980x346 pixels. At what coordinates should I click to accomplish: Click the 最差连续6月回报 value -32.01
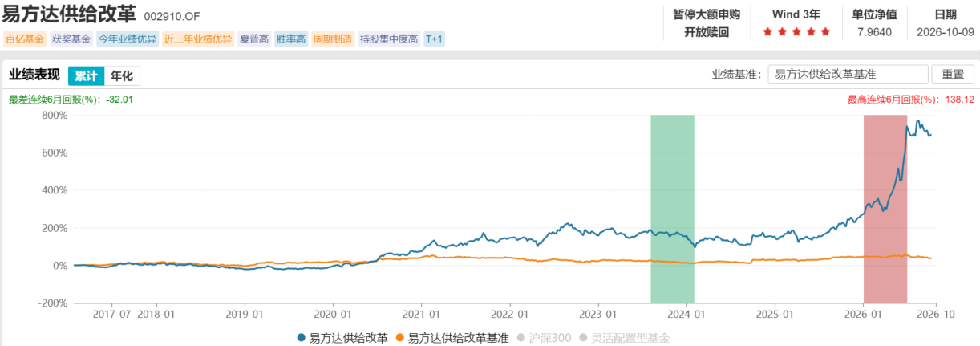119,100
